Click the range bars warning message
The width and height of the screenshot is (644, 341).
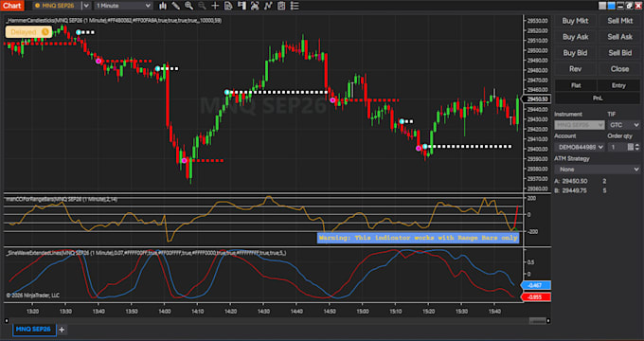418,238
